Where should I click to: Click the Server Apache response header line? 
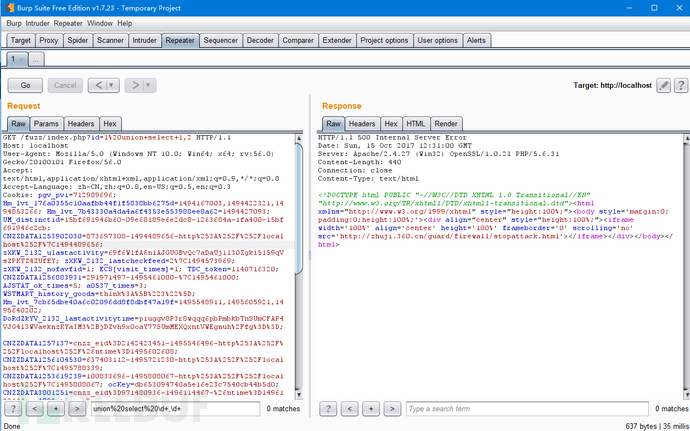(438, 154)
